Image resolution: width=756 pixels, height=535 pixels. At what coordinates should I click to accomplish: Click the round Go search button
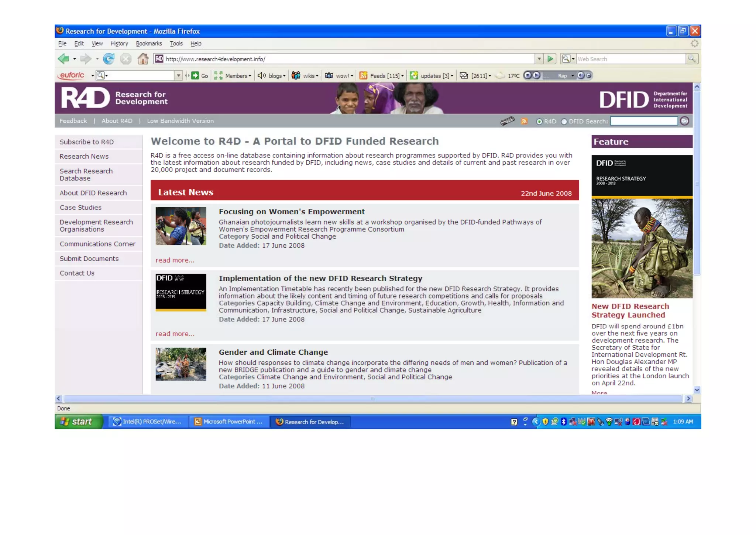tap(684, 121)
